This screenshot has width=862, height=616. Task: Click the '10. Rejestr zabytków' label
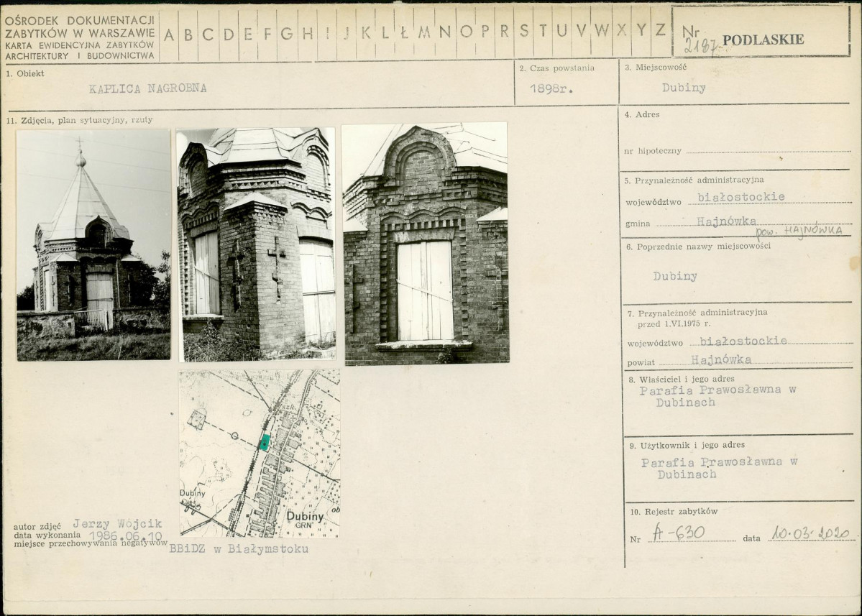[674, 512]
